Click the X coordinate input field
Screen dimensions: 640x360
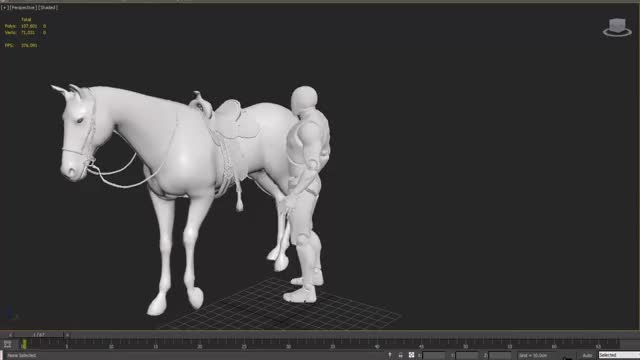pos(434,356)
